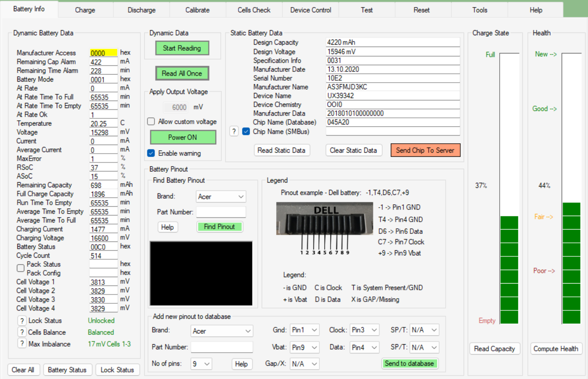The image size is (588, 379).
Task: Click the Cells Balance question mark icon
Action: pos(22,333)
